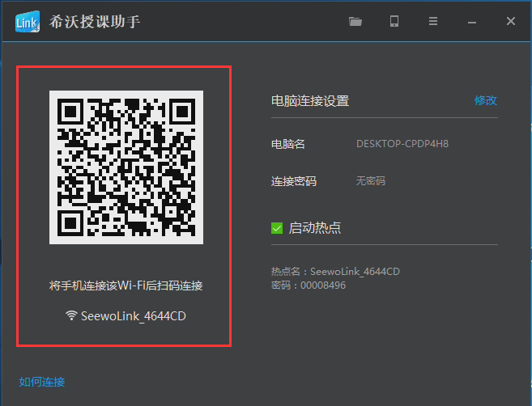532x406 pixels.
Task: Click the 希沃授课助手 title text
Action: click(95, 22)
